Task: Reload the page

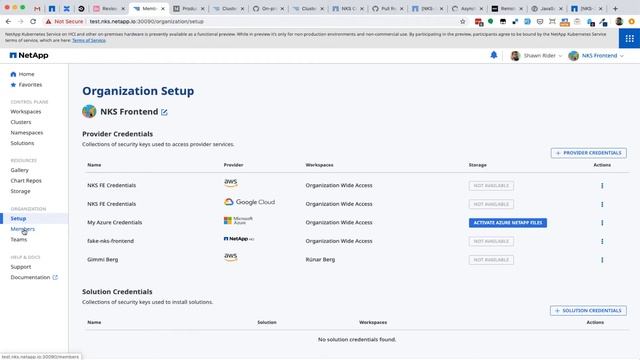Action: (x=33, y=21)
